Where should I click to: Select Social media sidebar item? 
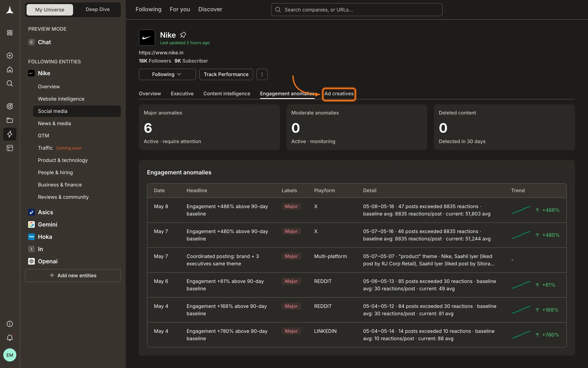[x=77, y=111]
